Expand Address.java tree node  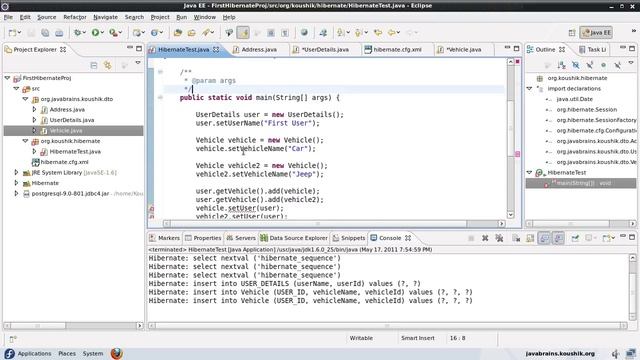(x=34, y=109)
